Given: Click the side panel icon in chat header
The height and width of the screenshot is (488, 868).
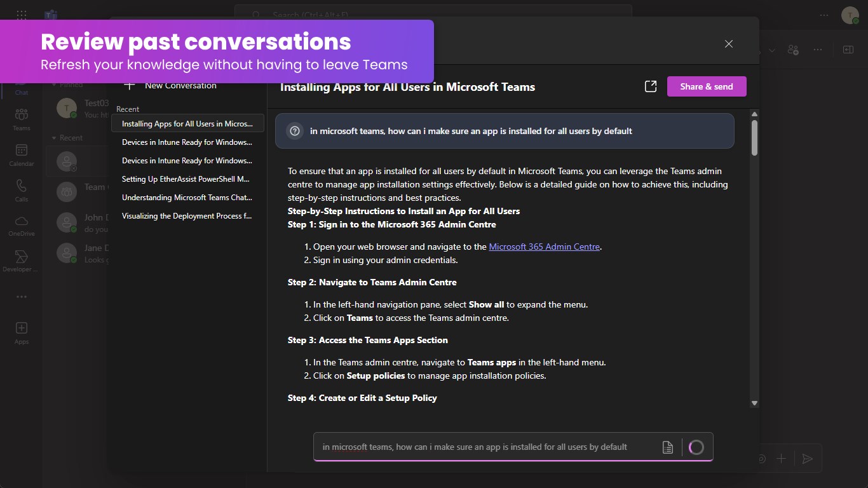Looking at the screenshot, I should (848, 50).
